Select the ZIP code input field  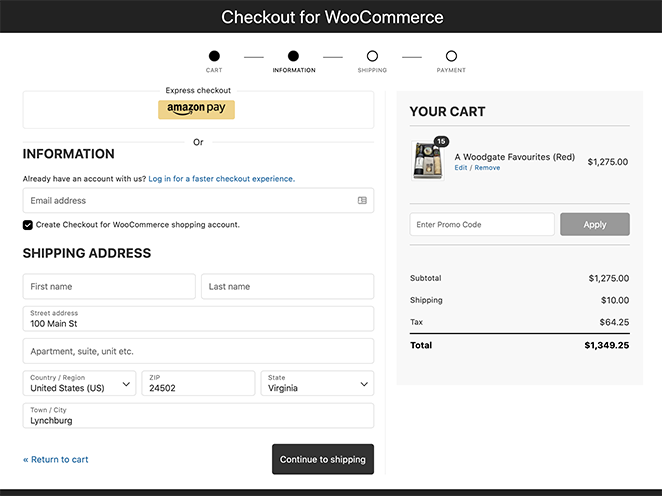click(x=198, y=383)
